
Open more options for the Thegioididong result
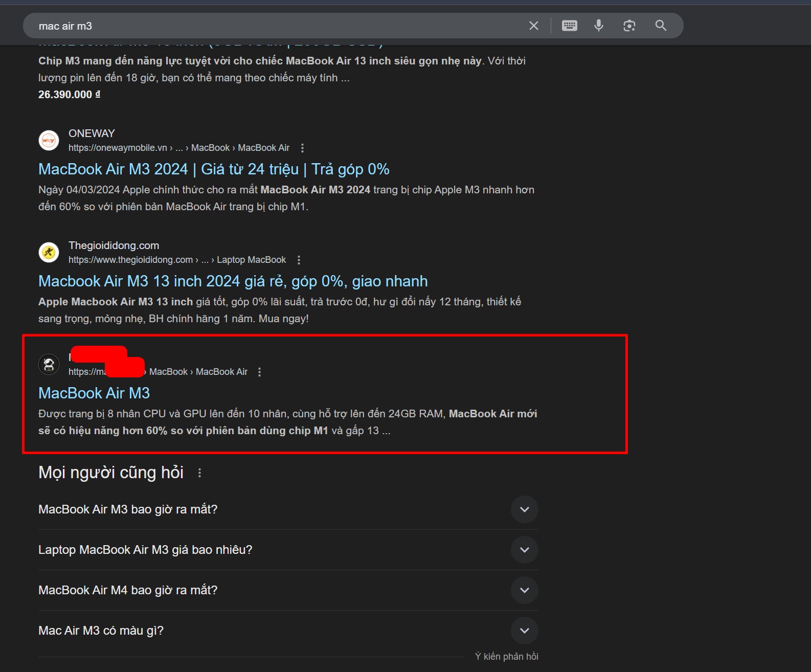point(299,260)
